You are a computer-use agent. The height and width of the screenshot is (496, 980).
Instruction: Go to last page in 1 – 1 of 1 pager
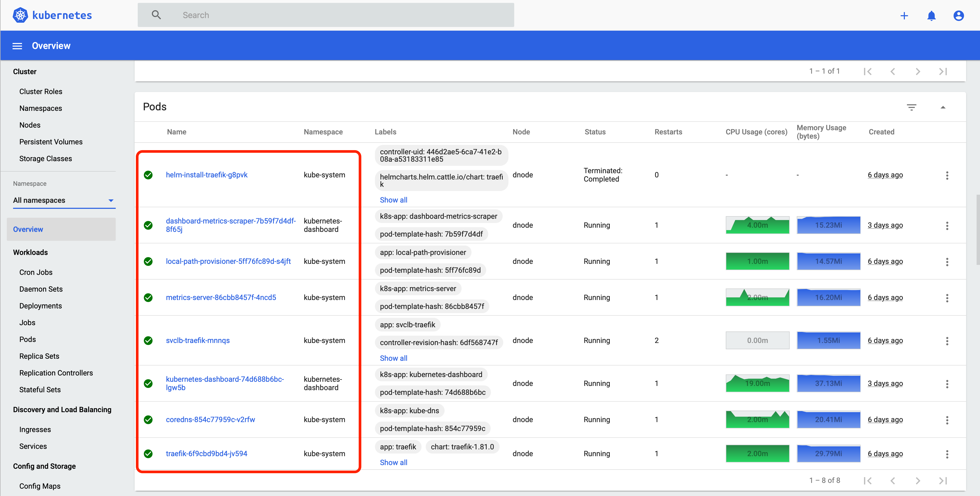pos(943,72)
